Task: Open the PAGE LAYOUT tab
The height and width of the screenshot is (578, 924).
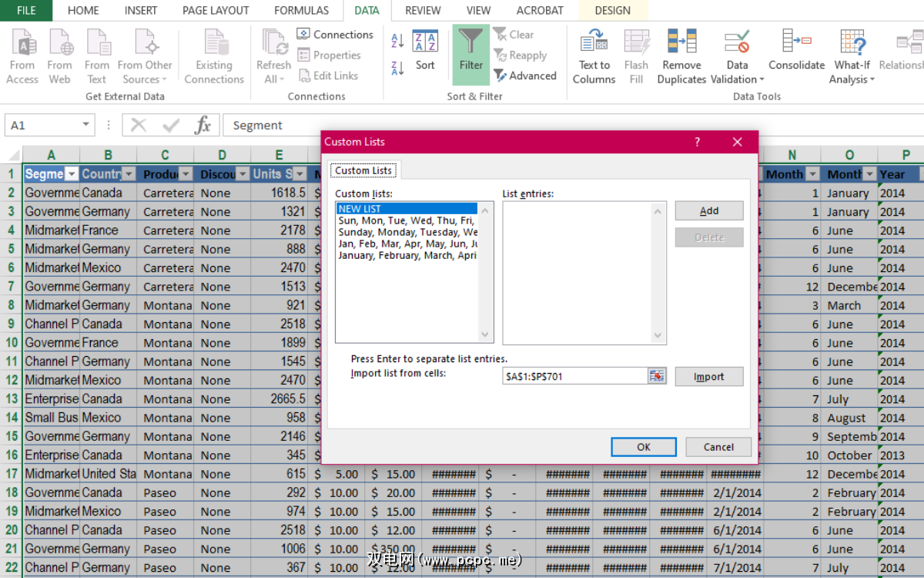Action: click(x=216, y=11)
